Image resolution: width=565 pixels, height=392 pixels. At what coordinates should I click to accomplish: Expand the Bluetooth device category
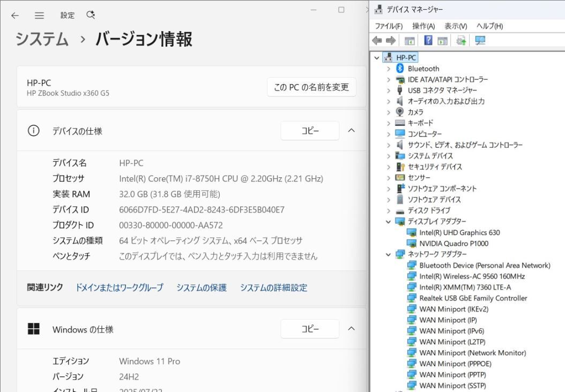(389, 69)
